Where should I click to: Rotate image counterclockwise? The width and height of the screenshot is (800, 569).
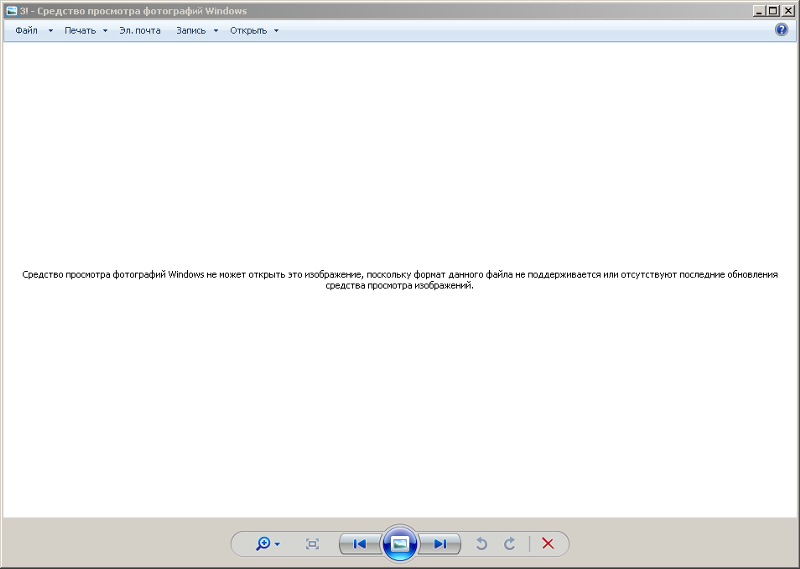481,544
